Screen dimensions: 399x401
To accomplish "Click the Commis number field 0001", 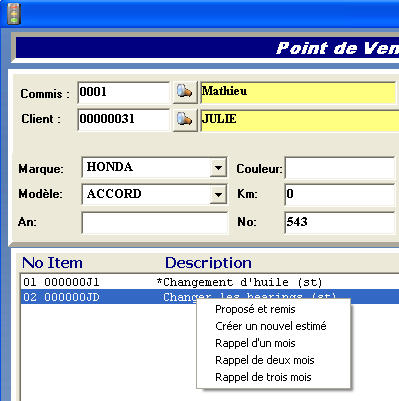I will 124,92.
